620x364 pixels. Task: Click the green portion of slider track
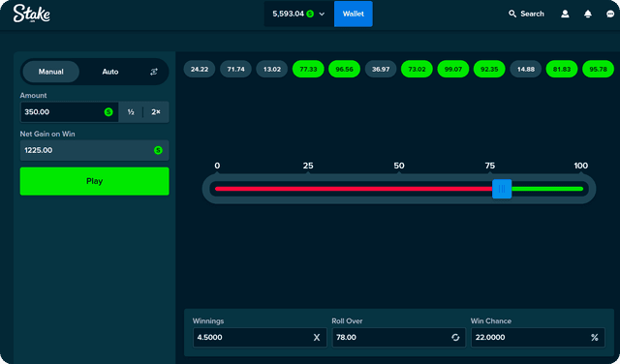tap(547, 189)
